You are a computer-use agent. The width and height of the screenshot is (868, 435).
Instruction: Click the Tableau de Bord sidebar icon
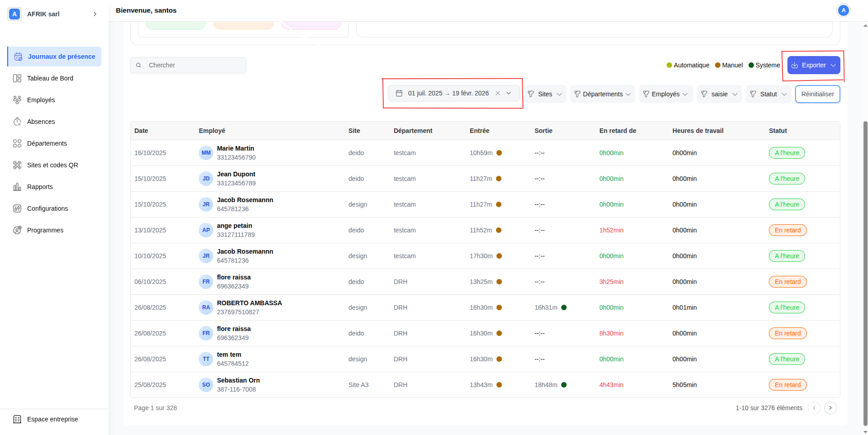[x=17, y=78]
